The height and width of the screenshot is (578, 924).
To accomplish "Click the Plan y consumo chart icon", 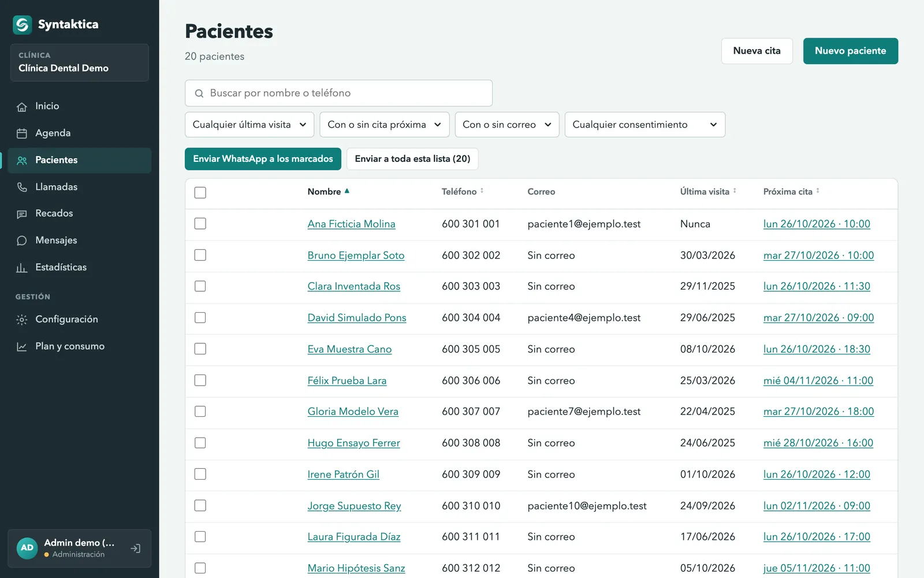I will 22,347.
